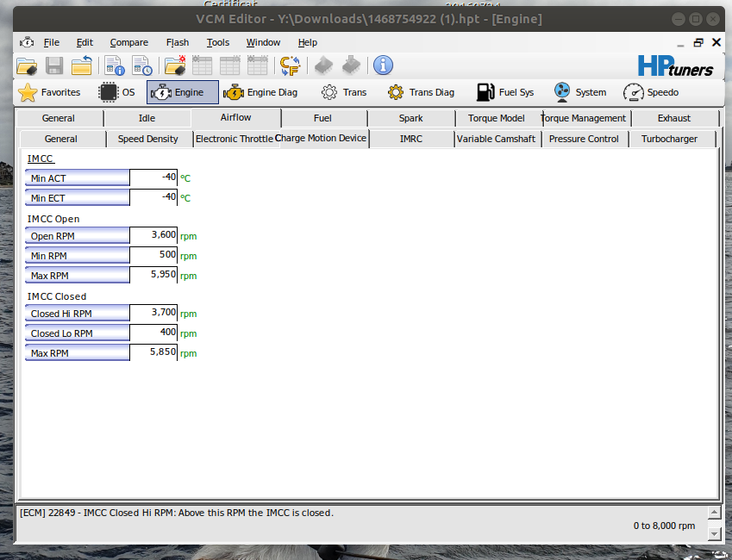Open the Compare menu
The height and width of the screenshot is (560, 732).
129,42
